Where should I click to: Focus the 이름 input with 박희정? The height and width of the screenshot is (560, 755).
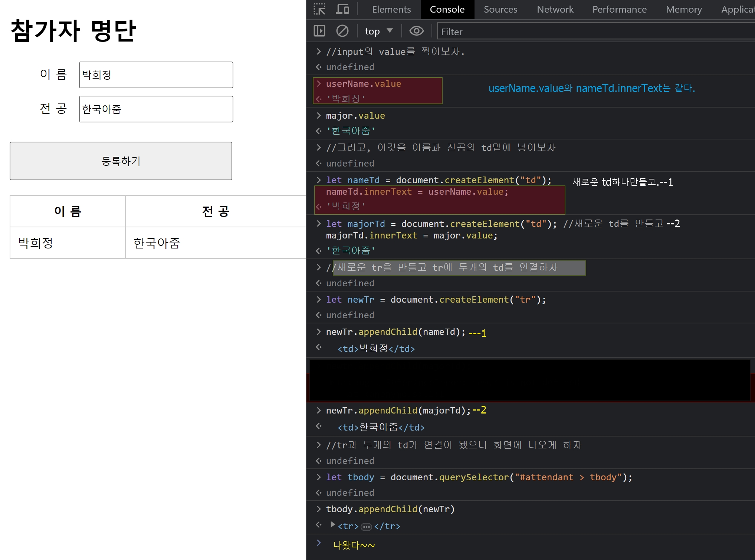pos(156,75)
